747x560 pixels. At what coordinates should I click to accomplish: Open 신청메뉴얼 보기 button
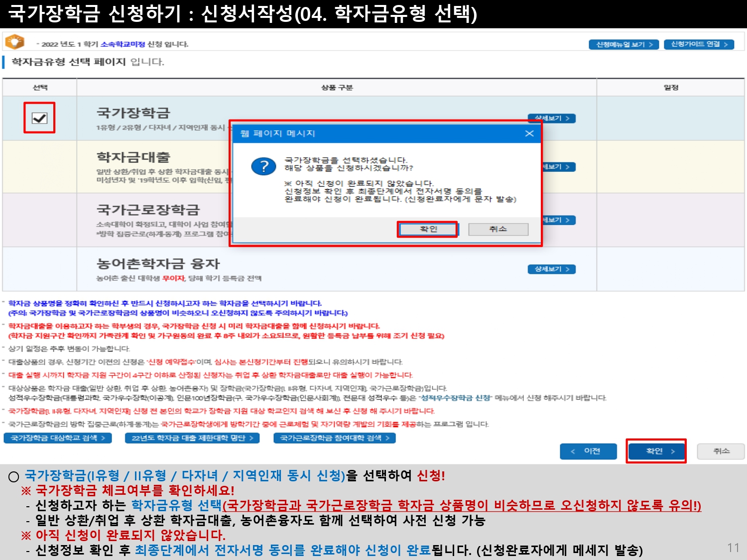(624, 44)
